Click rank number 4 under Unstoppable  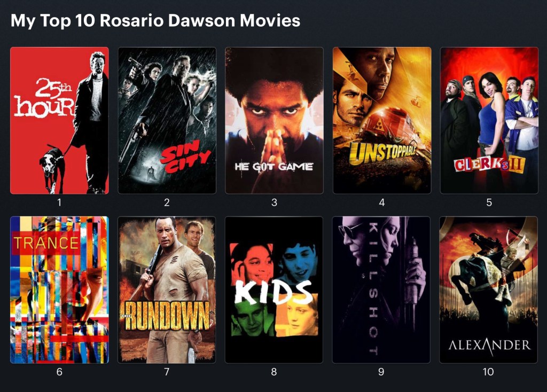382,202
